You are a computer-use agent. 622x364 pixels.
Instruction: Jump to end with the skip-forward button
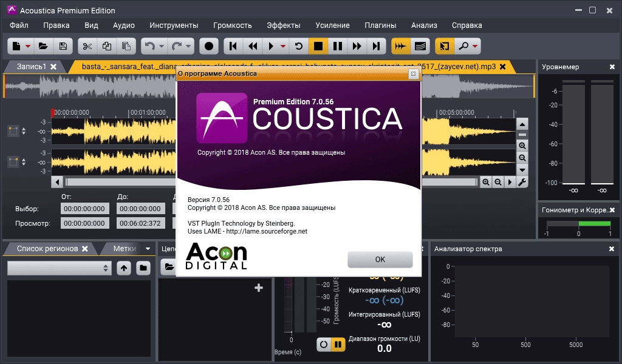pyautogui.click(x=376, y=46)
